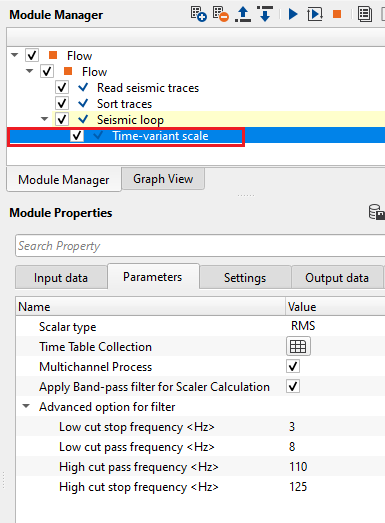
Task: Click the run-in-loop play icon
Action: click(315, 14)
